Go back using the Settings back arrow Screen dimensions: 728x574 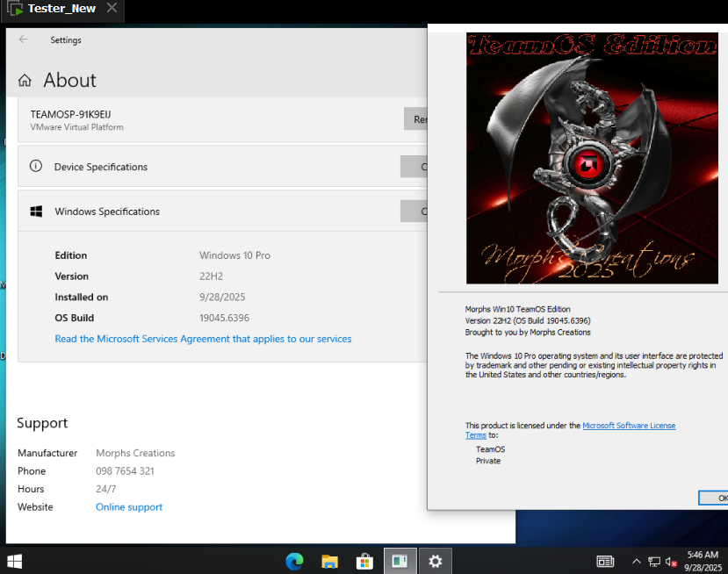tap(24, 39)
